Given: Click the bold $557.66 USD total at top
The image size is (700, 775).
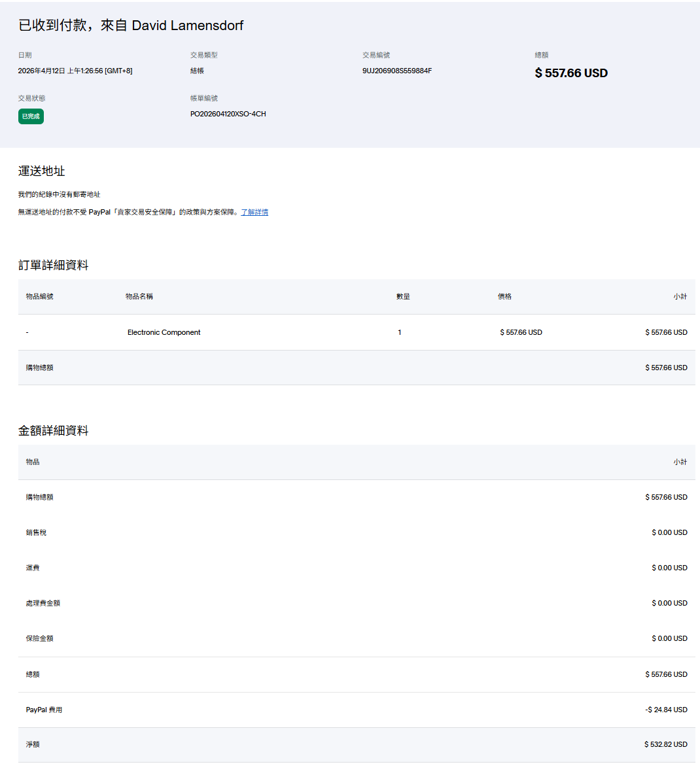Looking at the screenshot, I should click(x=570, y=73).
